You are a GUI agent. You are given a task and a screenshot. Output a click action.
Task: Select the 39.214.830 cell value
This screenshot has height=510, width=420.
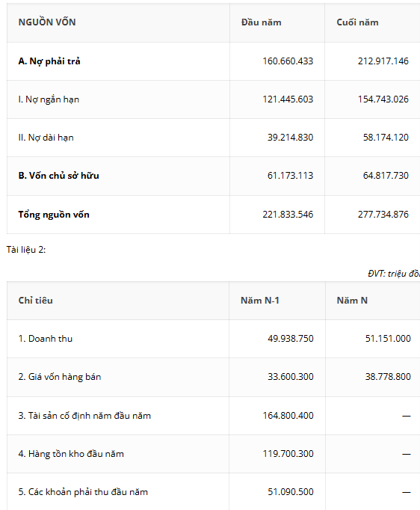tap(290, 138)
